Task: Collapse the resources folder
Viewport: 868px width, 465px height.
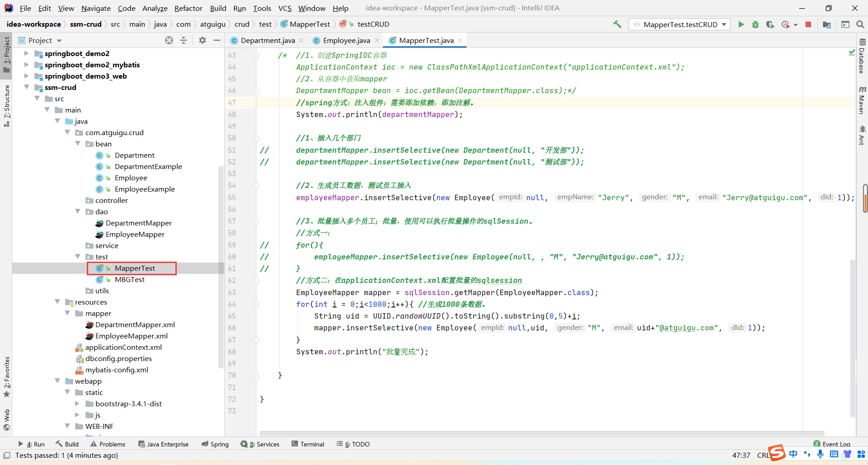Action: tap(57, 302)
